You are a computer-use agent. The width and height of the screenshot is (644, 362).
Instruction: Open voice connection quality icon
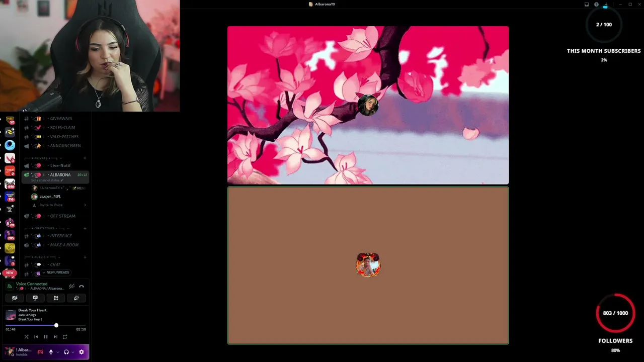(x=10, y=286)
